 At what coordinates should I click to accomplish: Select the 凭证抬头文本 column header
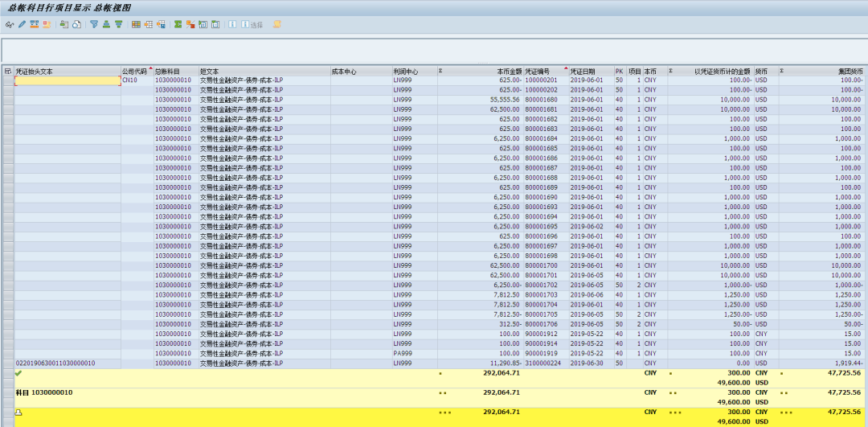pyautogui.click(x=68, y=72)
